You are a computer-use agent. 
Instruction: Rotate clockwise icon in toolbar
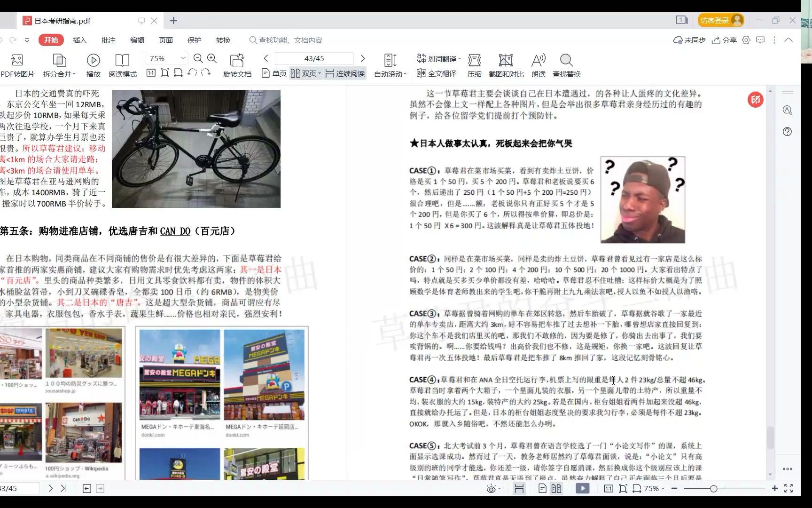206,73
